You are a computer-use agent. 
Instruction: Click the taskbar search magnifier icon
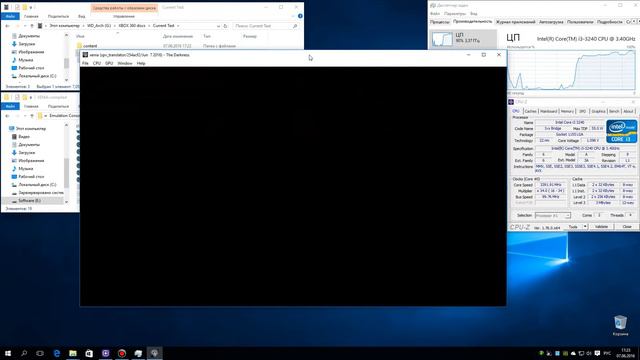(x=24, y=353)
